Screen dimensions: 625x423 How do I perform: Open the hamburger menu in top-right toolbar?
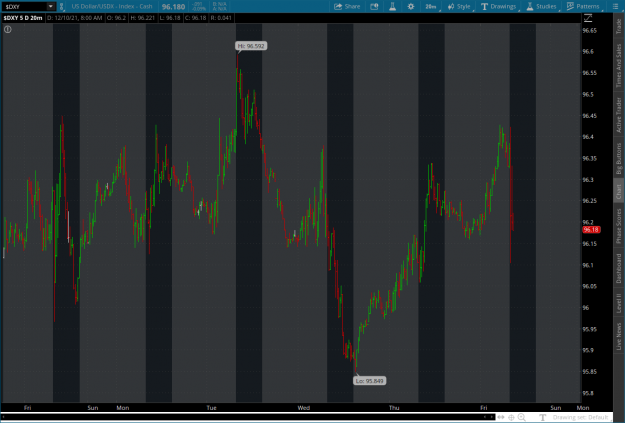coord(615,6)
